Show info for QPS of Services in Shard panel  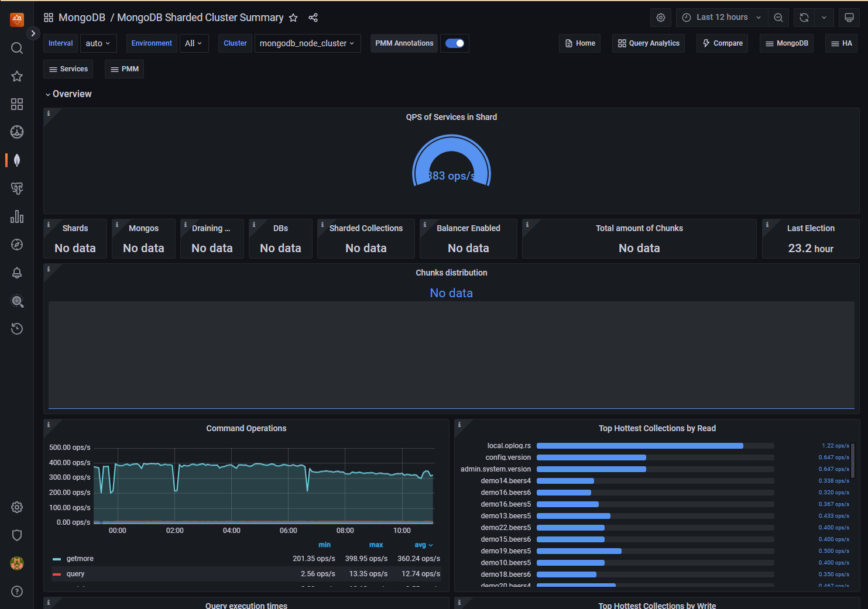point(49,113)
